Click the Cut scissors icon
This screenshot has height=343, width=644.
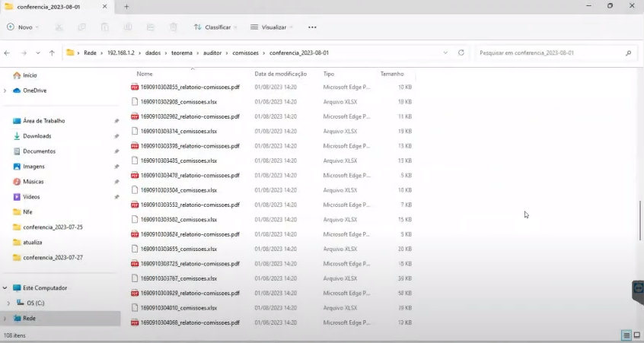coord(59,27)
